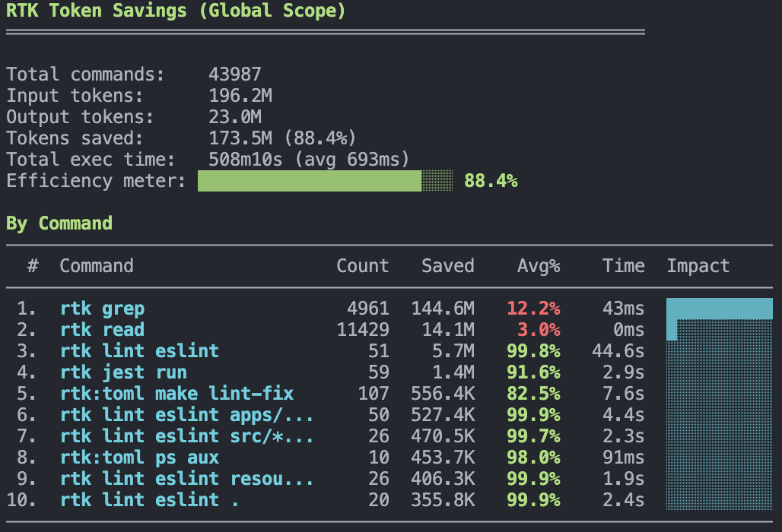
Task: Click the "RTK Token Savings (Global Scope)" title
Action: tap(176, 11)
